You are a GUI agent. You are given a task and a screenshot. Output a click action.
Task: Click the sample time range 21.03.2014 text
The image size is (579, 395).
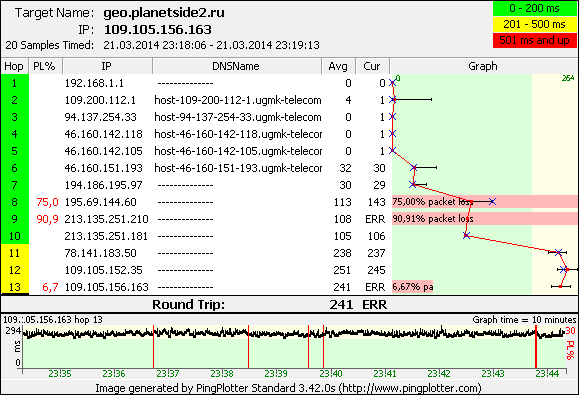pos(211,45)
